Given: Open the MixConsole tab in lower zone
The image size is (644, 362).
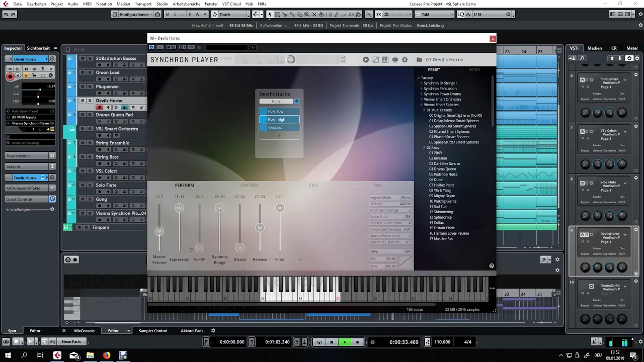Looking at the screenshot, I should tap(85, 331).
